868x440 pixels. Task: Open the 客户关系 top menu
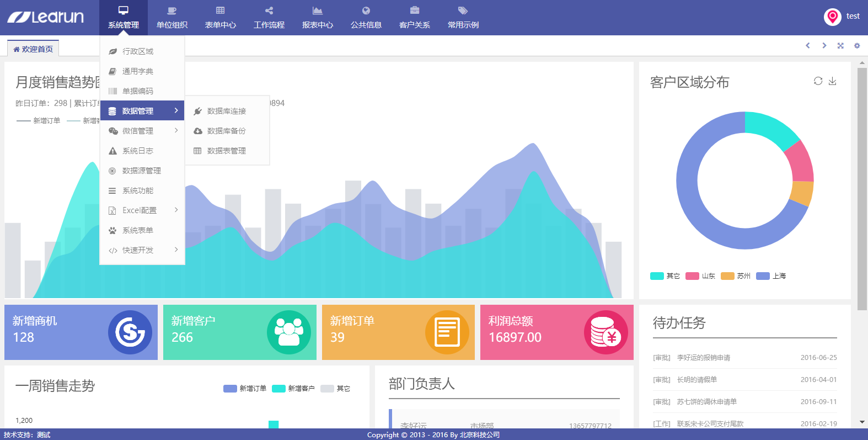click(x=415, y=18)
